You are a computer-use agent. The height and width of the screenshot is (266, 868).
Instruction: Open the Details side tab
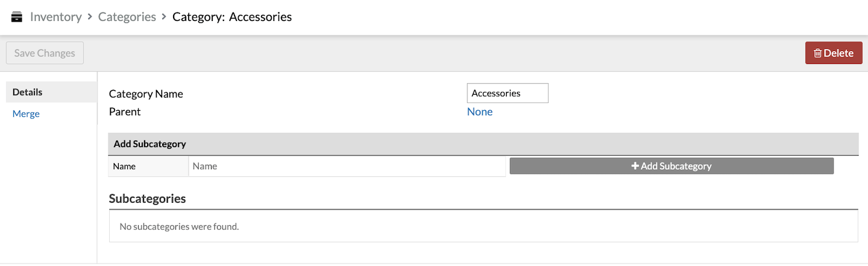pos(51,92)
